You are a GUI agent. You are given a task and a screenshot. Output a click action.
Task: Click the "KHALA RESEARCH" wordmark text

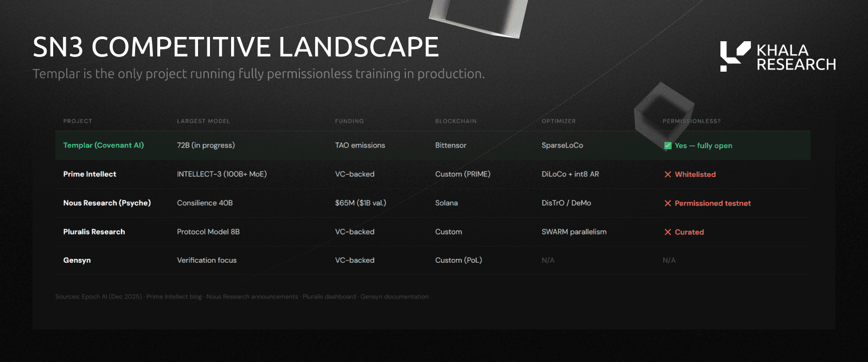[796, 57]
